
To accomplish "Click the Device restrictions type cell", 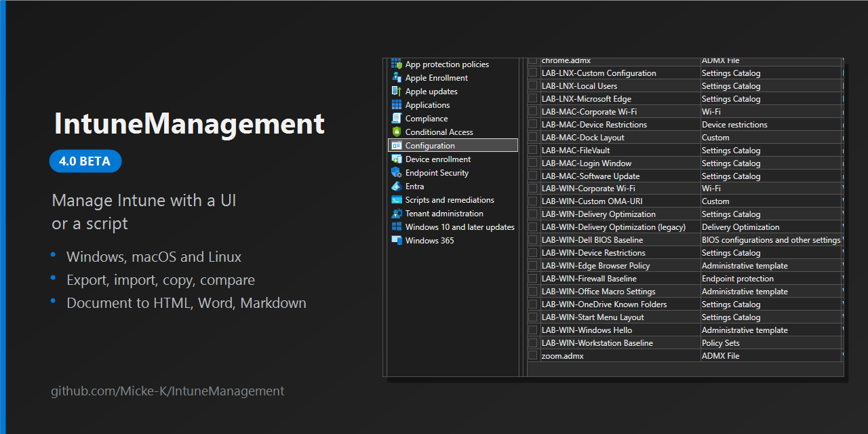I will point(771,125).
